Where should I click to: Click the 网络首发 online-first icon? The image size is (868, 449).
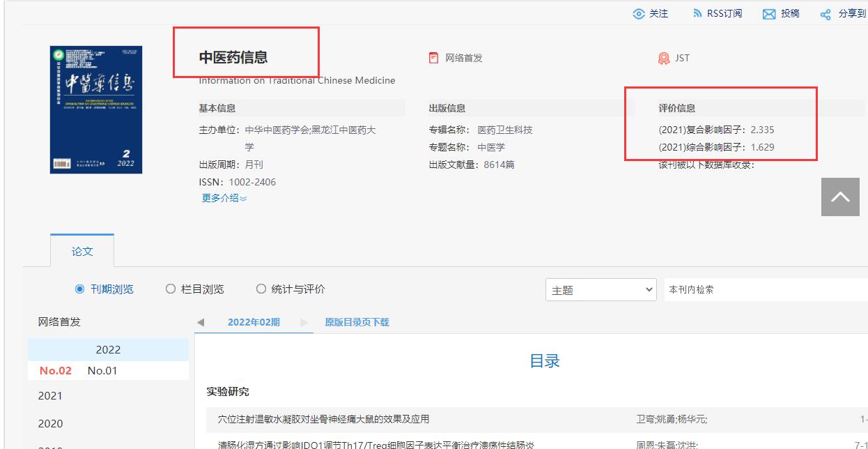pyautogui.click(x=433, y=59)
